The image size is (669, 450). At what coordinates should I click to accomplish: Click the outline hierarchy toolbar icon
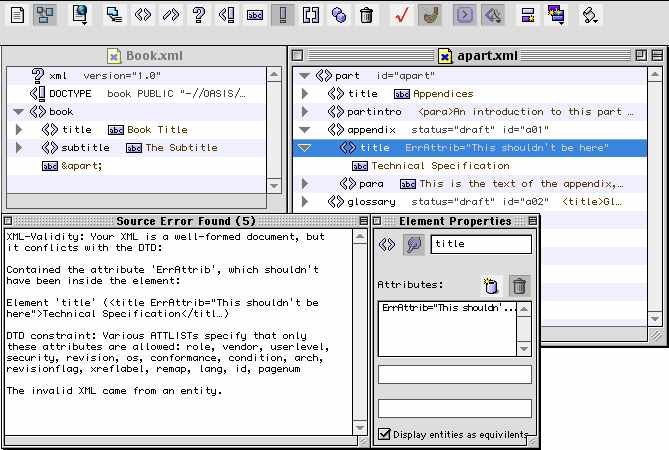[114, 15]
